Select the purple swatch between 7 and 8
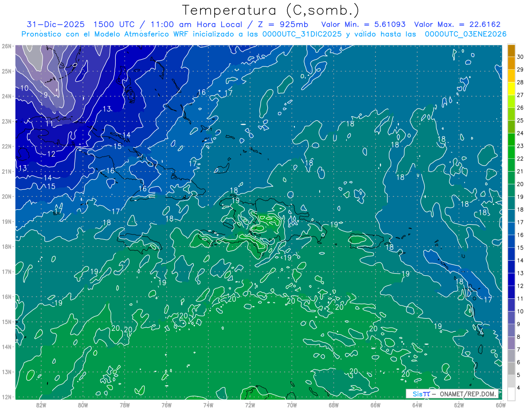This screenshot has height=411, width=532. (x=511, y=343)
